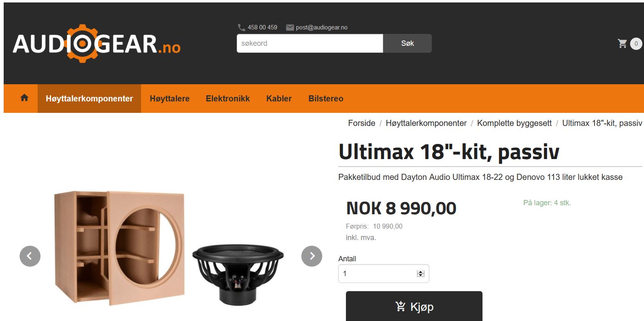Show the previous product image
The height and width of the screenshot is (321, 644).
point(30,256)
